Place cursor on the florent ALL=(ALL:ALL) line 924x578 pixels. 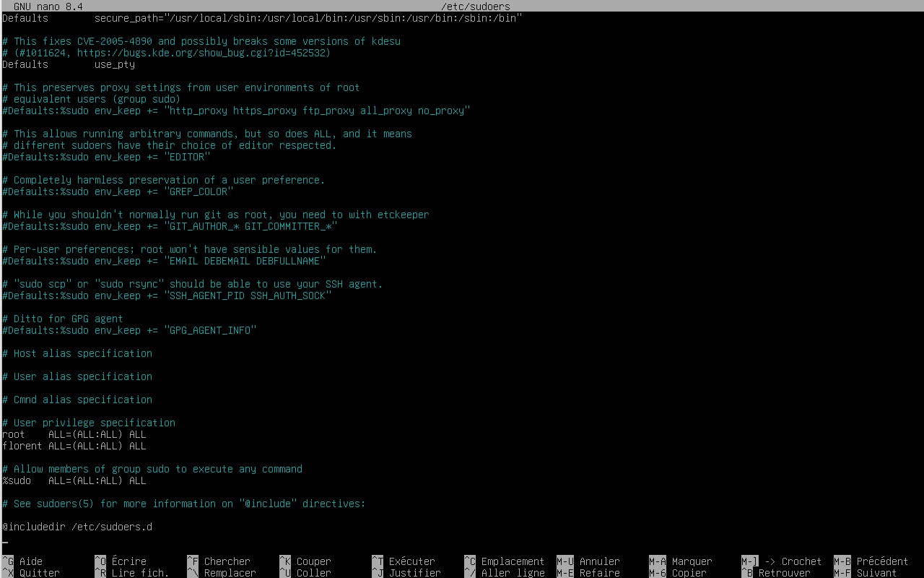click(x=74, y=446)
